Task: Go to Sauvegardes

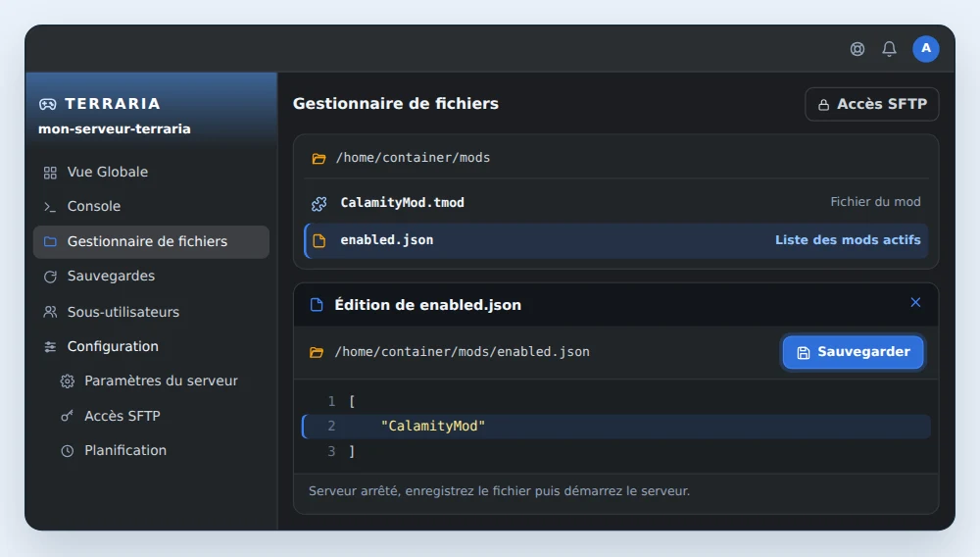Action: 151,276
